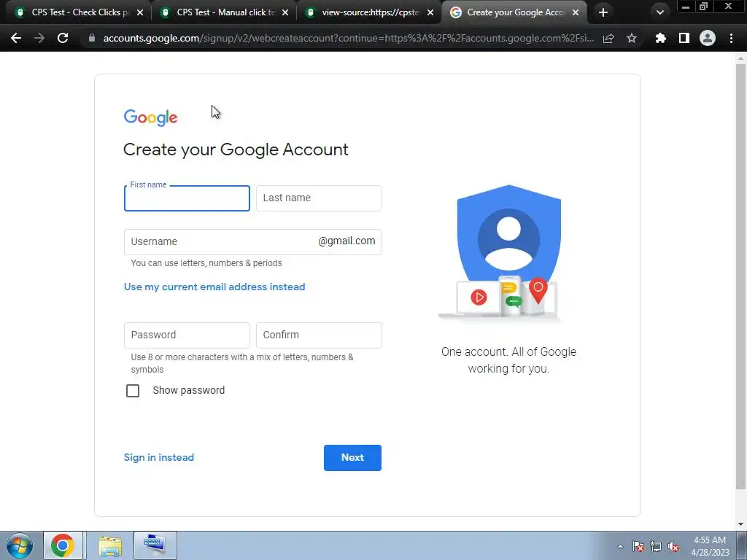Click into the Username field
The width and height of the screenshot is (747, 560).
pos(253,242)
